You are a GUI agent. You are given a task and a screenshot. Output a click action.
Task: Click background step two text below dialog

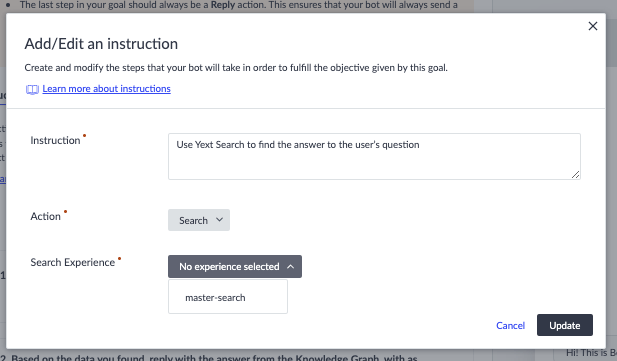214,357
